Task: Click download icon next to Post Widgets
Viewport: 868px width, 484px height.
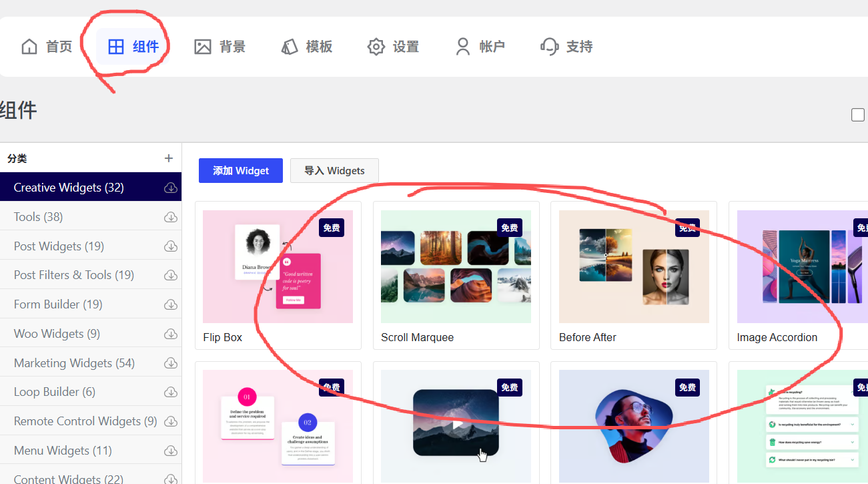Action: coord(171,246)
